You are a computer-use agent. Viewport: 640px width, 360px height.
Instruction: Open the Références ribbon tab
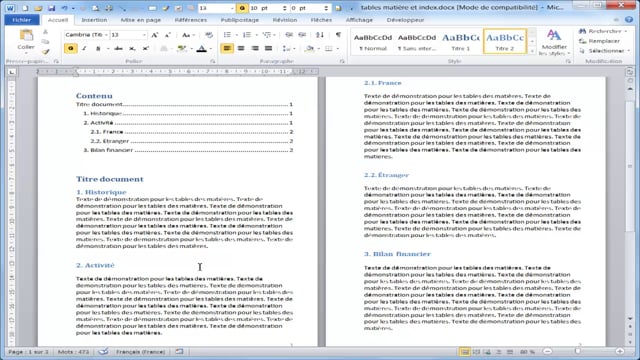(190, 20)
